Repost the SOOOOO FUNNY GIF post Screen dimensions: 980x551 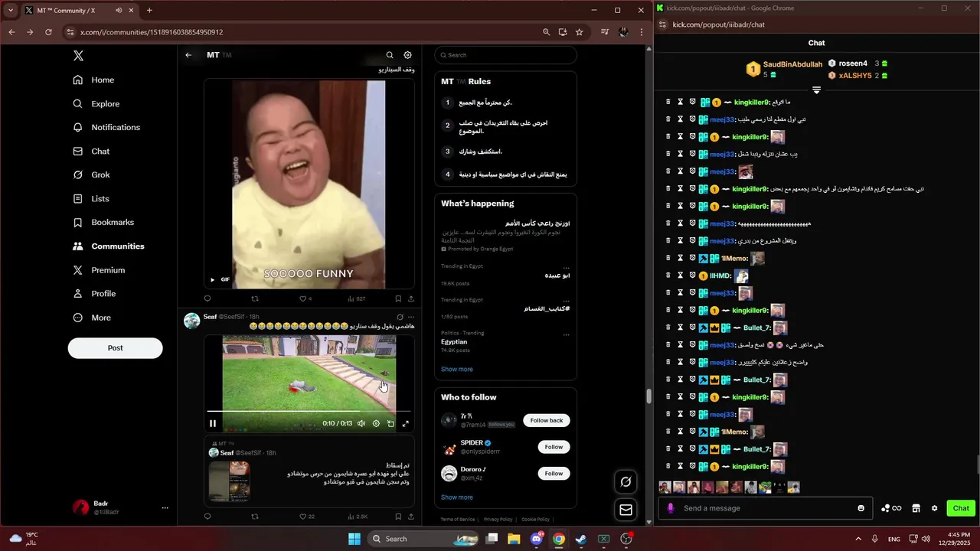255,298
